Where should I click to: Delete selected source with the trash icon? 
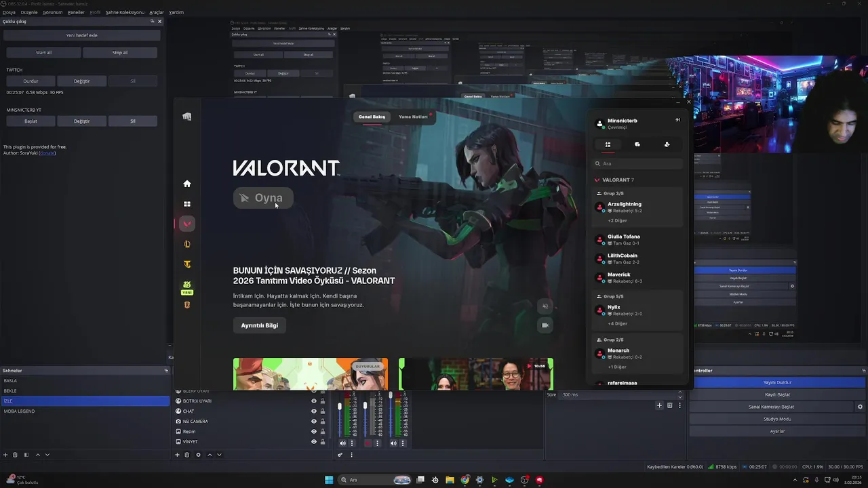(187, 455)
